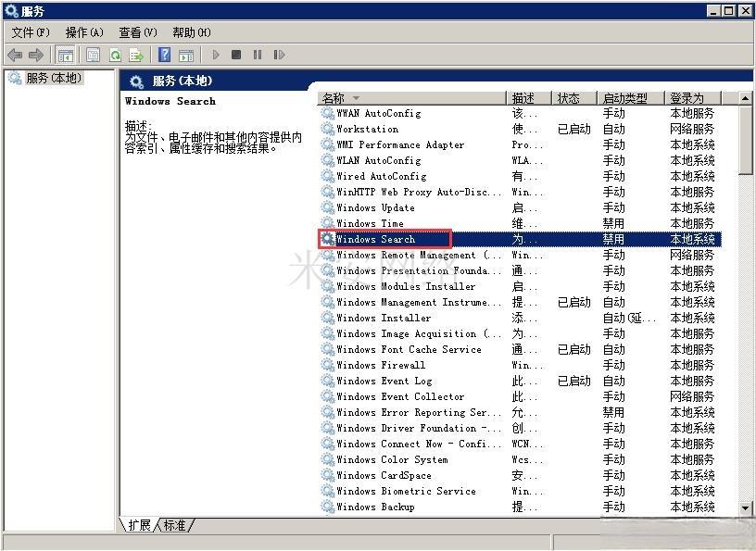The height and width of the screenshot is (551, 756).
Task: Sort by the 启动类型 column header
Action: 631,98
